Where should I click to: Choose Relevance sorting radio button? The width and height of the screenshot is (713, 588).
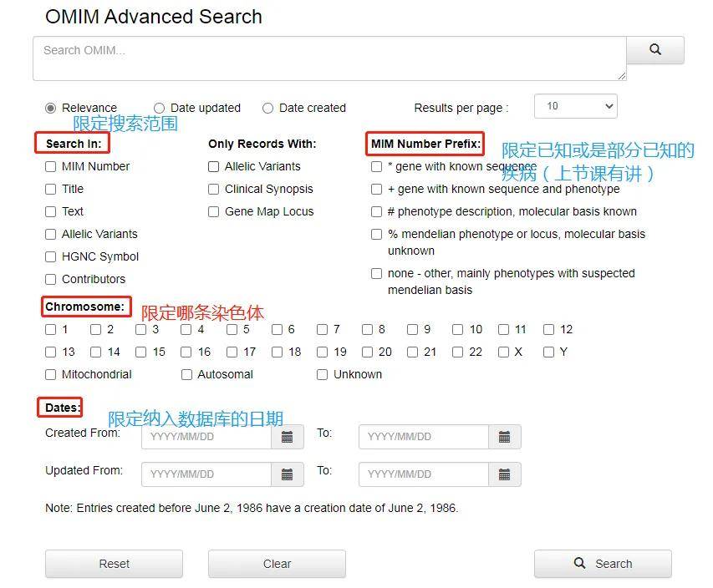click(51, 108)
